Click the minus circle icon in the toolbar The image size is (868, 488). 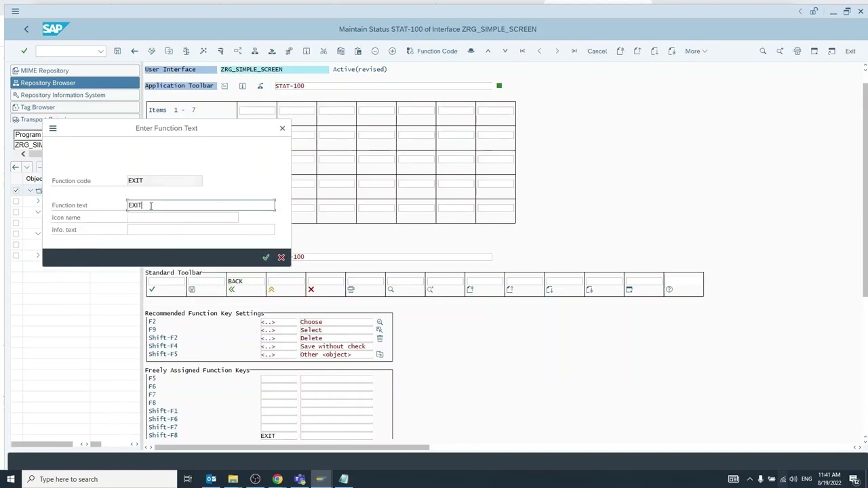pos(375,52)
